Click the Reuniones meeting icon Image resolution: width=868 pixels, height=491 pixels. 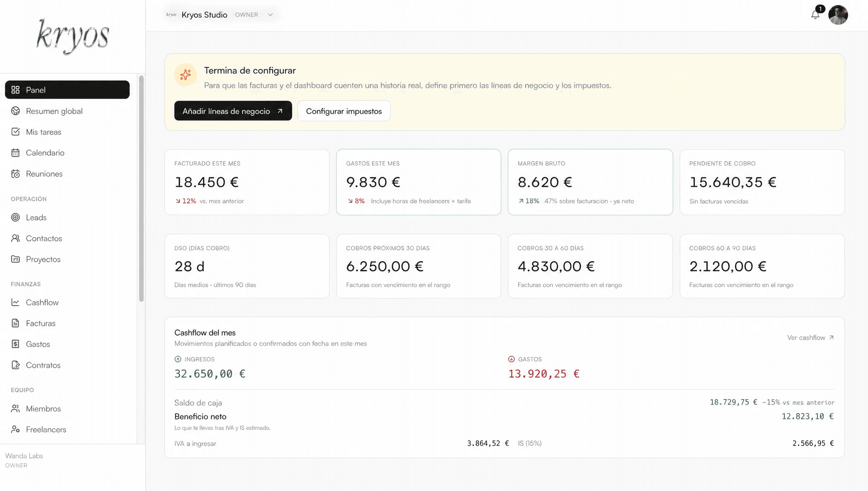click(x=15, y=174)
